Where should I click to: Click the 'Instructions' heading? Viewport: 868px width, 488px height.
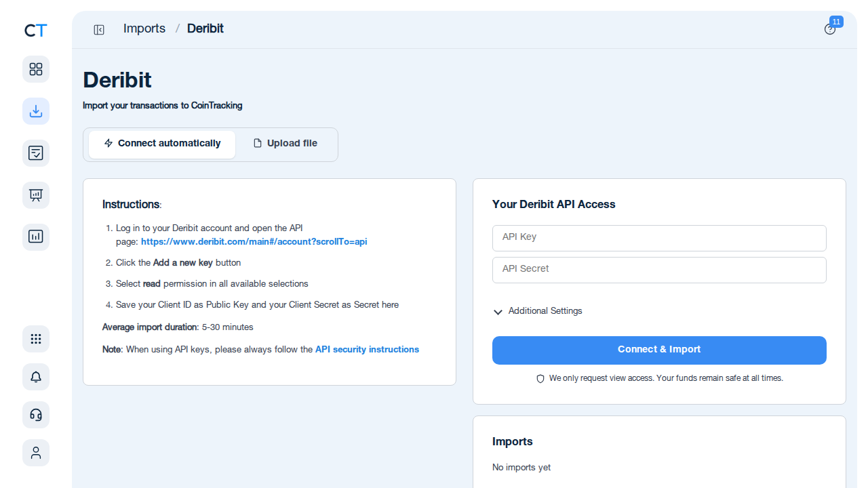131,204
